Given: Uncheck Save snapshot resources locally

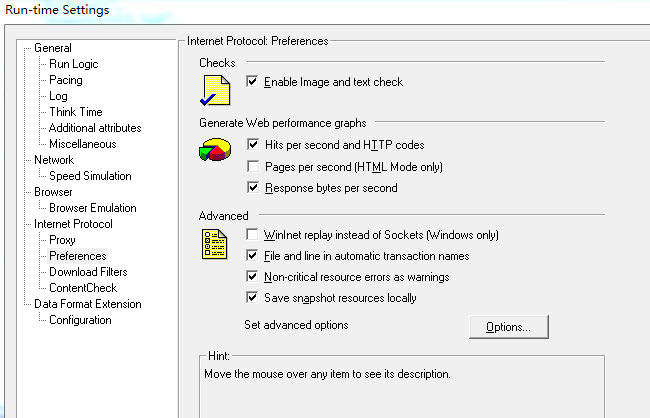Looking at the screenshot, I should click(x=252, y=298).
